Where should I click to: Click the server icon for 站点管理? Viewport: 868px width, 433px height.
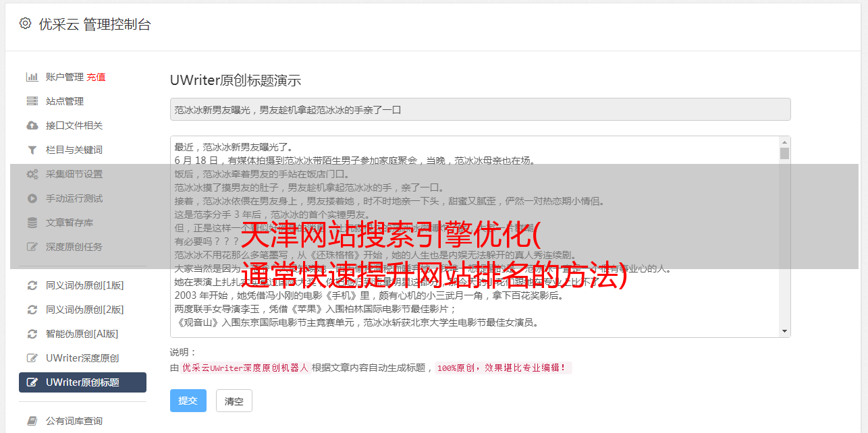click(32, 101)
